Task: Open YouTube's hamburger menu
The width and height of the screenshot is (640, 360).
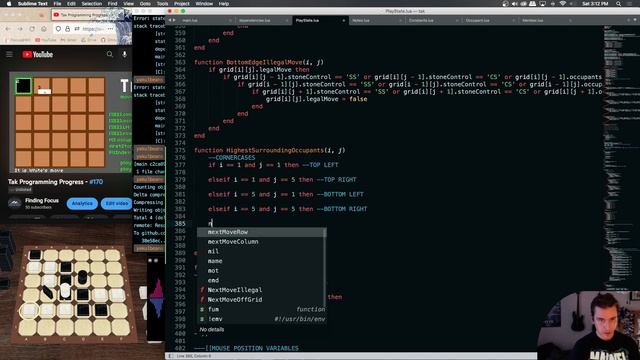Action: 9,54
